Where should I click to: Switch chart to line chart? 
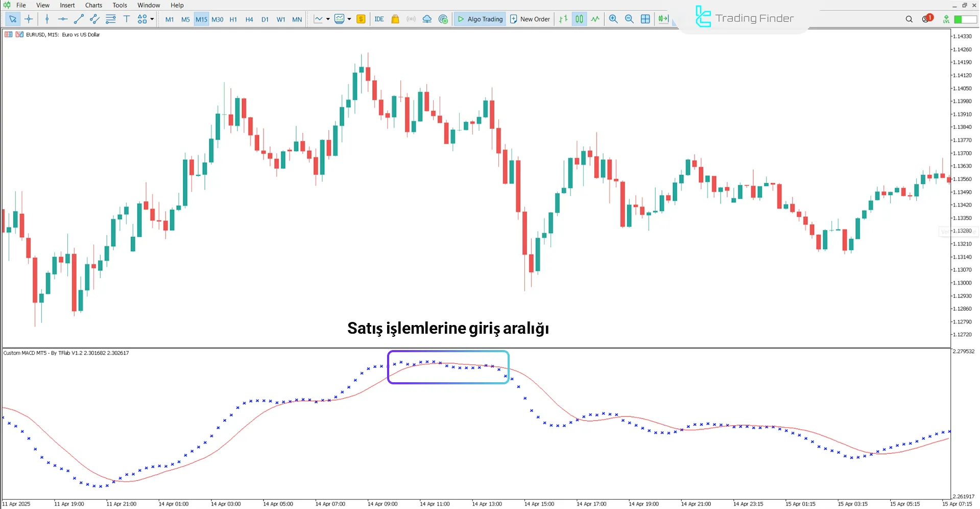point(595,19)
